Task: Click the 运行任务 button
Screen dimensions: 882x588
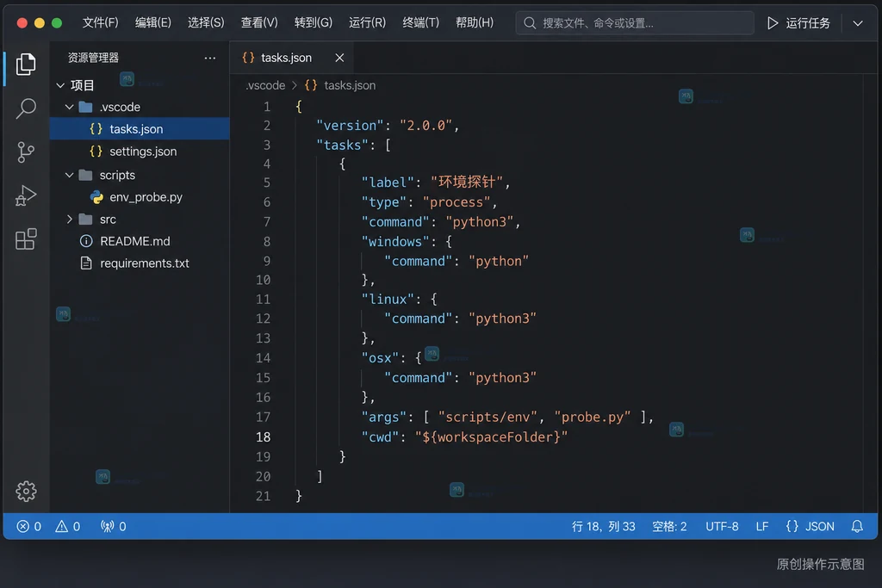Action: (798, 23)
